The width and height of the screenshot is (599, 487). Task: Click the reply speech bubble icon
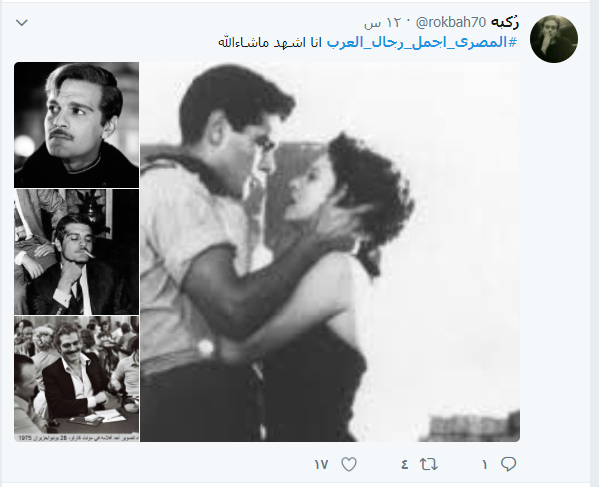pyautogui.click(x=508, y=464)
